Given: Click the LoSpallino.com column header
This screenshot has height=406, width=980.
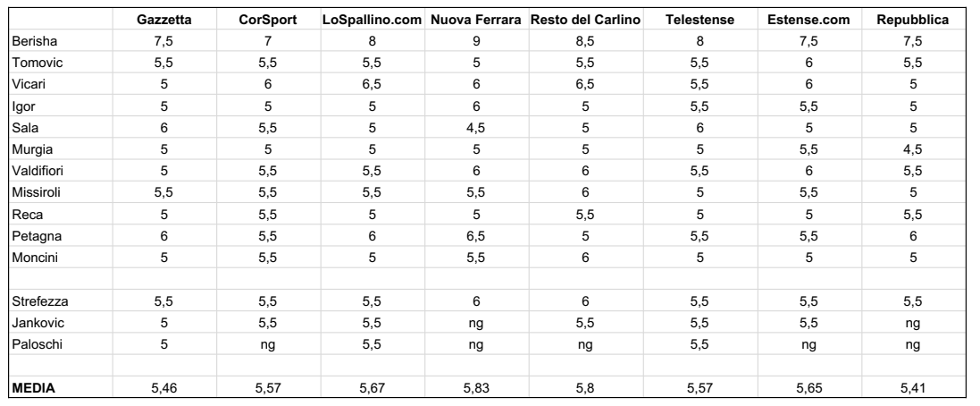Looking at the screenshot, I should pyautogui.click(x=372, y=20).
